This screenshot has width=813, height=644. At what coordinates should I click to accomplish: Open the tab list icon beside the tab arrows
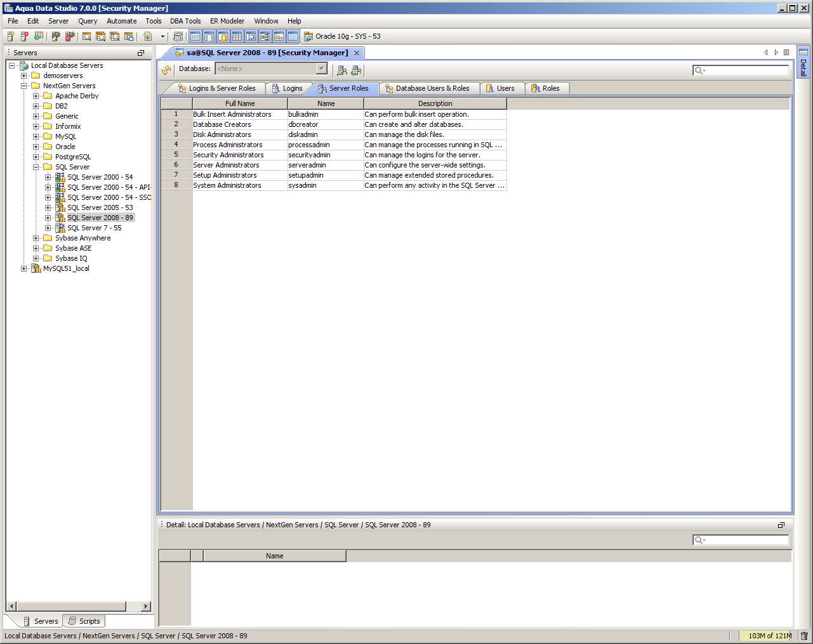[786, 53]
